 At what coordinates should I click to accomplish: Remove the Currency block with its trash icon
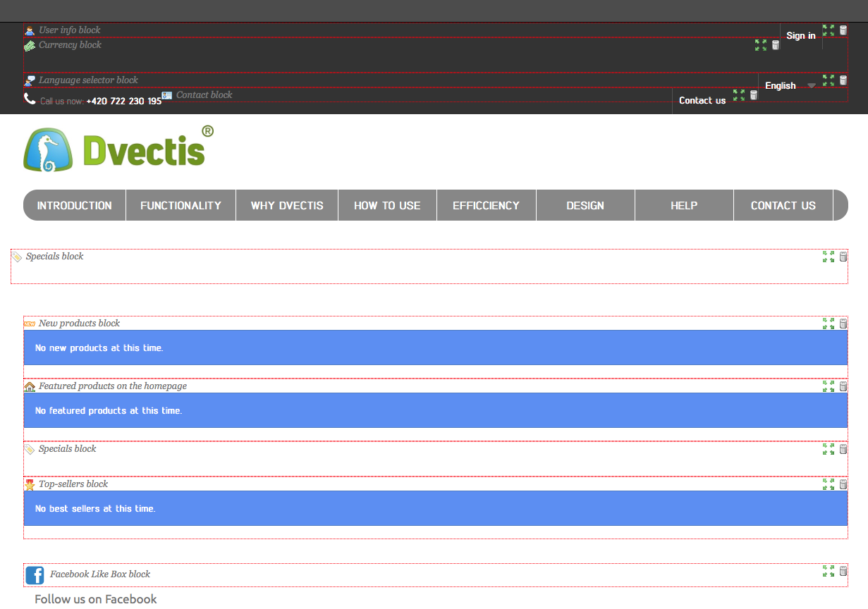click(776, 45)
